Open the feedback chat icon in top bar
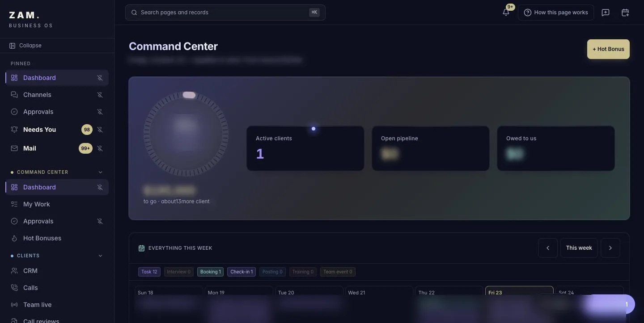Screen dimensions: 644x323 [606, 13]
